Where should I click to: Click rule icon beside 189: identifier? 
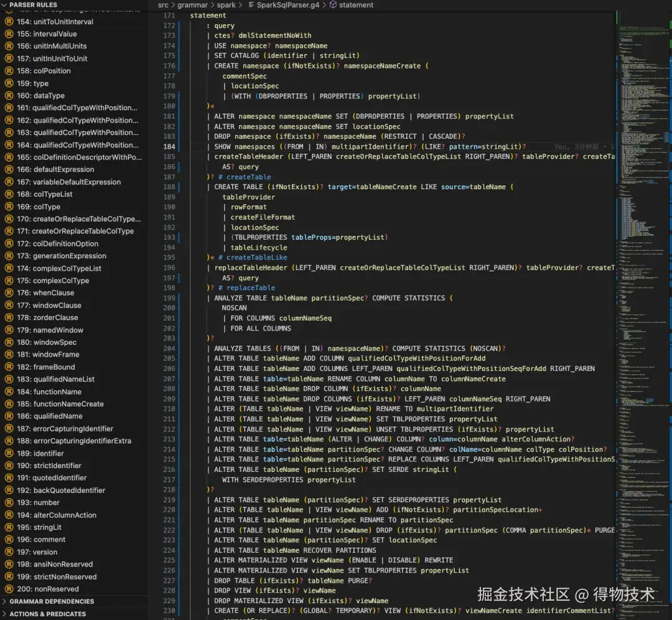(x=9, y=454)
